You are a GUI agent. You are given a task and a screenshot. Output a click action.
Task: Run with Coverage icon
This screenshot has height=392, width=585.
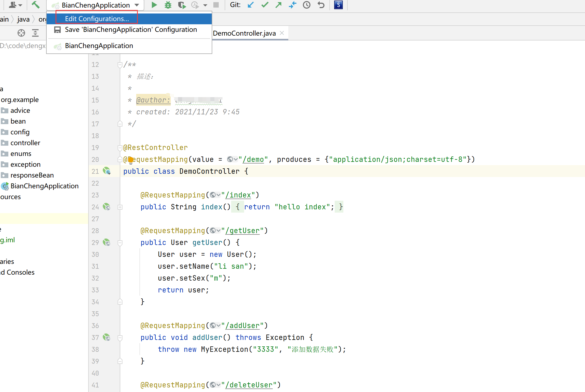click(x=182, y=5)
